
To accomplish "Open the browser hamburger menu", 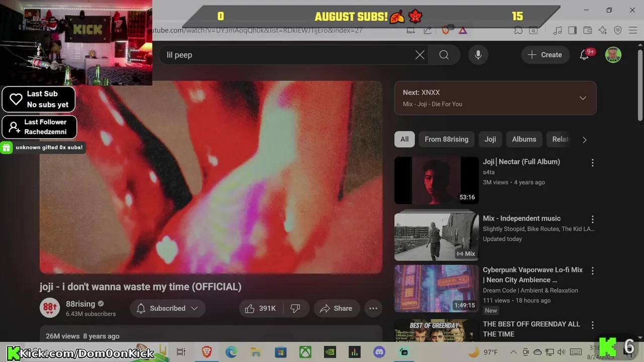I will [633, 30].
